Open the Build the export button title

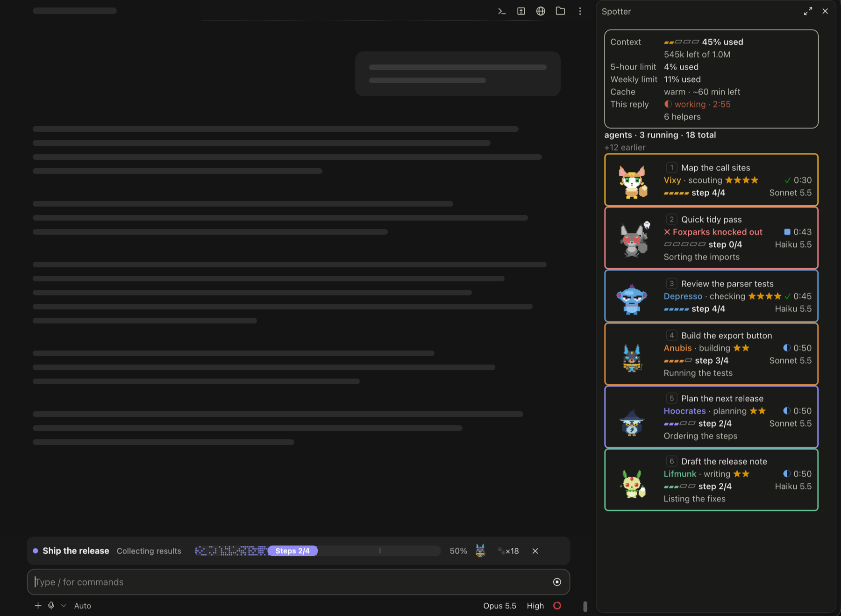[727, 336]
